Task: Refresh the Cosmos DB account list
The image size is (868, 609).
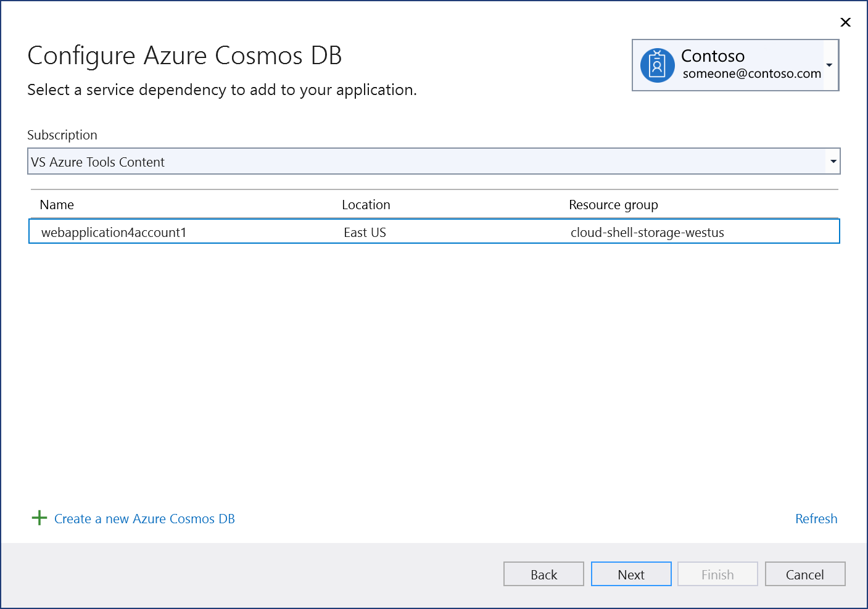Action: (x=816, y=518)
